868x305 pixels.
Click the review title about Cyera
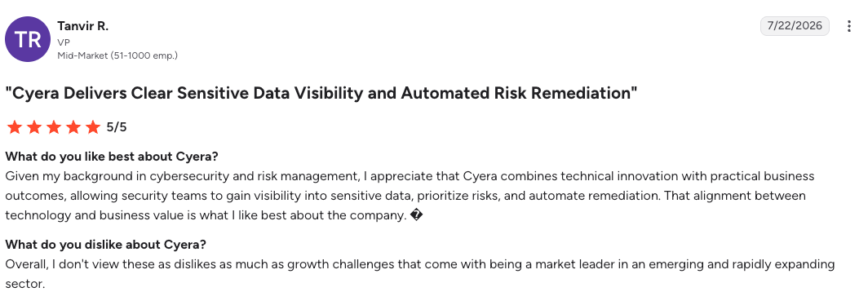(321, 92)
